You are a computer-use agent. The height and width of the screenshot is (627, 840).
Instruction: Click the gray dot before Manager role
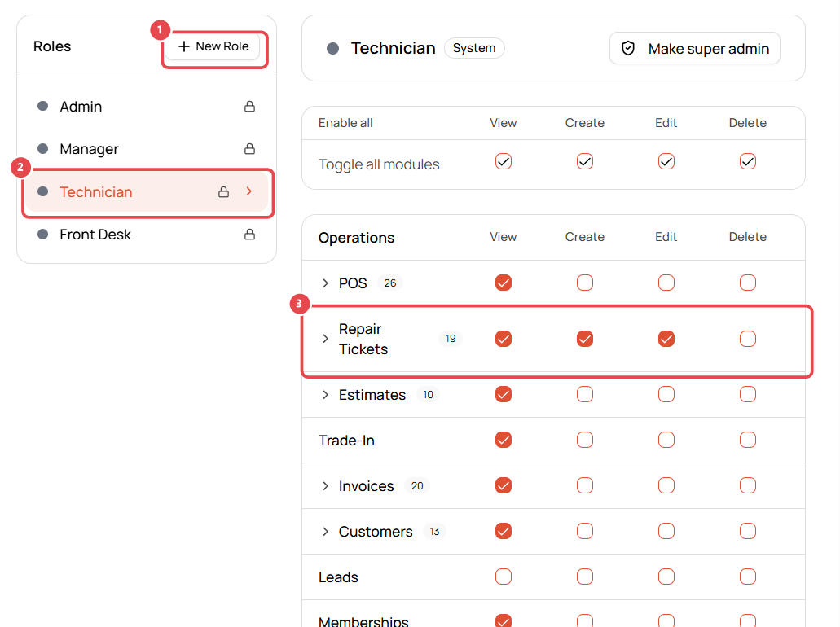(43, 148)
